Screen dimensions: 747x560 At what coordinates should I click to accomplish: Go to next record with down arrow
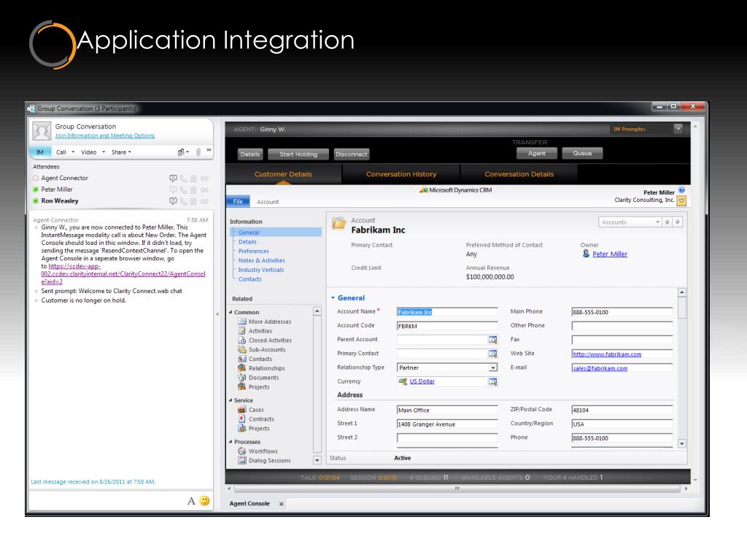pyautogui.click(x=678, y=222)
